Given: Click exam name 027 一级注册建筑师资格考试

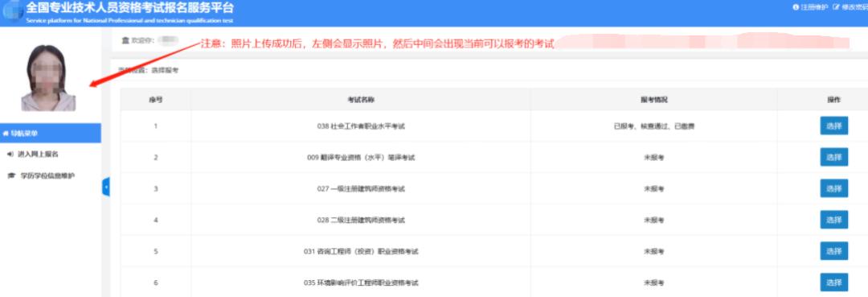Looking at the screenshot, I should [361, 189].
